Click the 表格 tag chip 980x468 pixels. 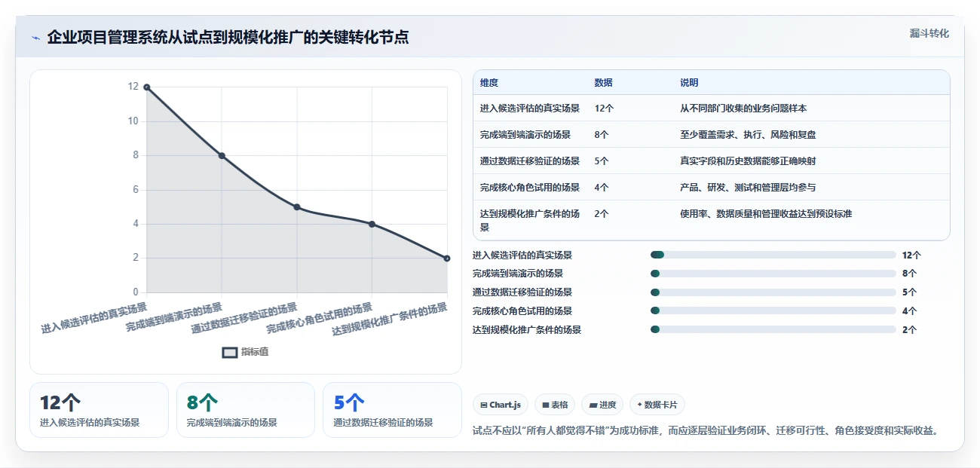coord(555,405)
